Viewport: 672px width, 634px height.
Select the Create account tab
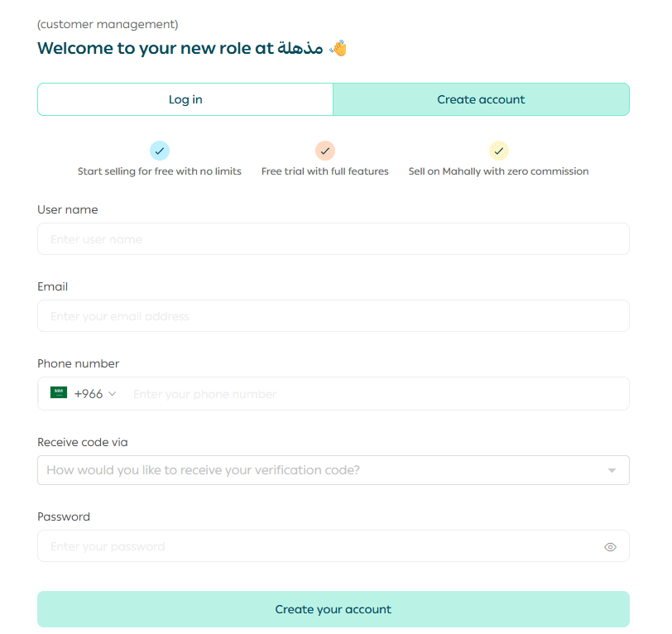click(481, 99)
